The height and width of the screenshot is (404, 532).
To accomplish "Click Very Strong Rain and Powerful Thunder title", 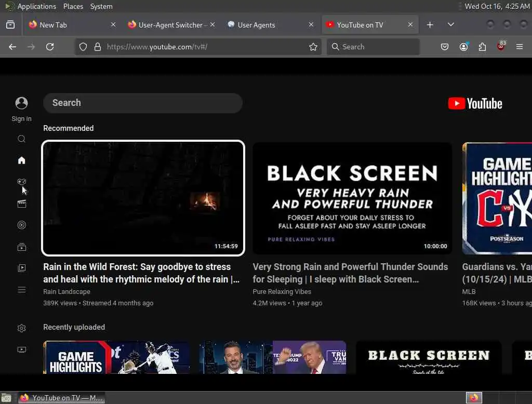I will point(350,273).
